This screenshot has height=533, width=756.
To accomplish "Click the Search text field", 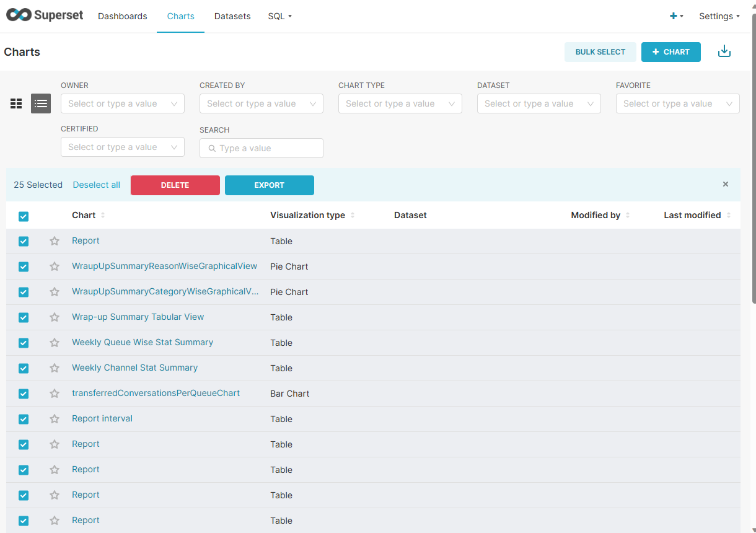I will click(x=266, y=148).
